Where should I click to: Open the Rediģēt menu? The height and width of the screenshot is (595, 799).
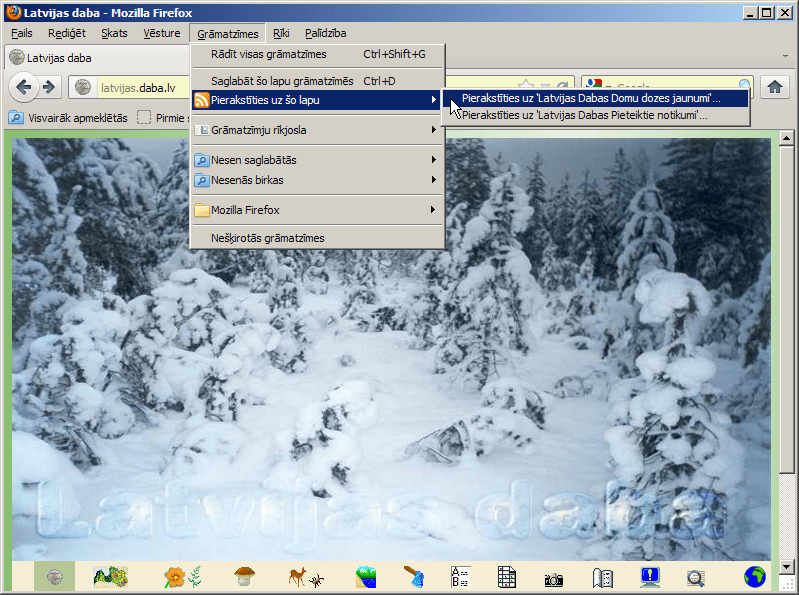(x=67, y=34)
